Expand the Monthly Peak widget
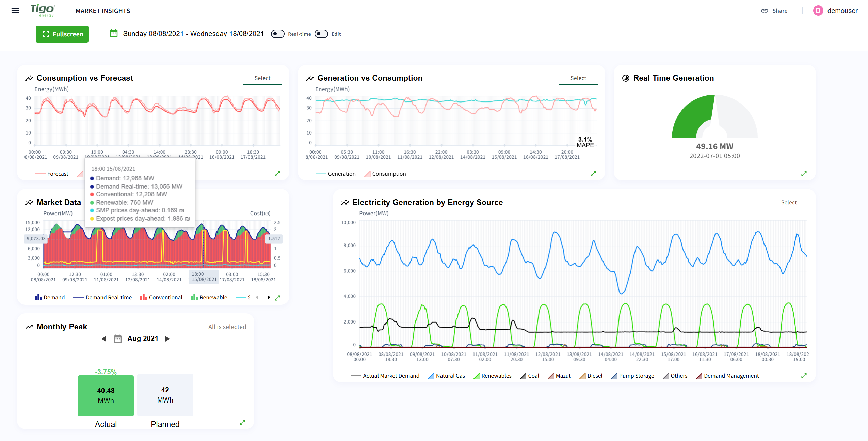The height and width of the screenshot is (441, 868). pyautogui.click(x=242, y=422)
